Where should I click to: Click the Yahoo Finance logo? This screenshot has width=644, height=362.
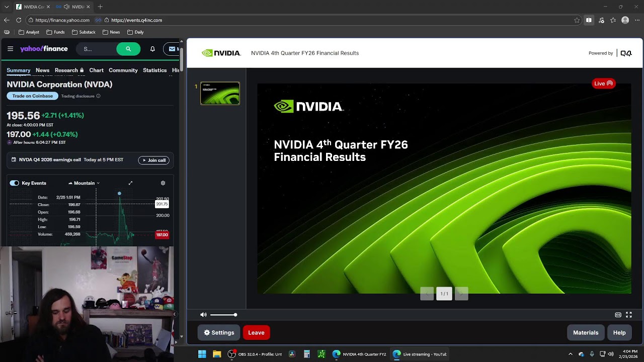(44, 49)
